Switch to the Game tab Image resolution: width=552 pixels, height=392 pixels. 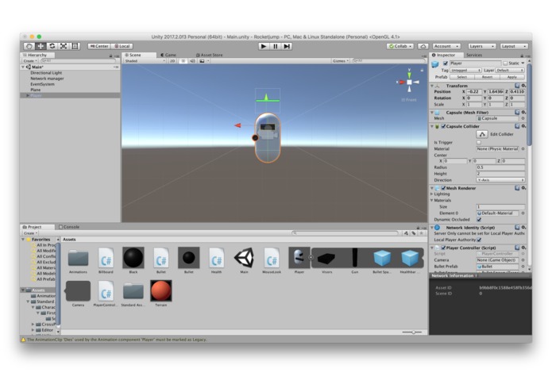click(168, 55)
